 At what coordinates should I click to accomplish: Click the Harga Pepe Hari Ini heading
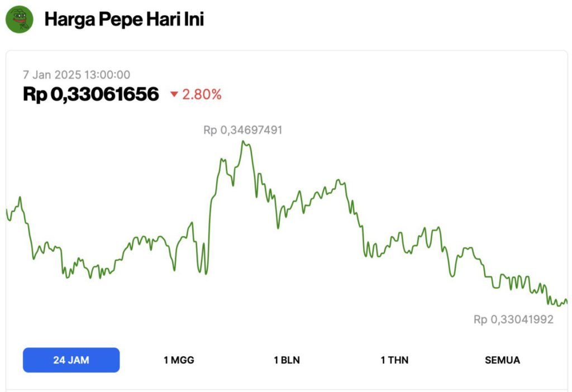coord(124,20)
